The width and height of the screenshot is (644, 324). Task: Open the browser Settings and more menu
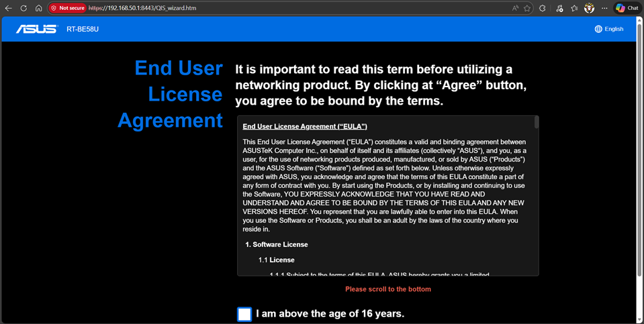(x=604, y=8)
